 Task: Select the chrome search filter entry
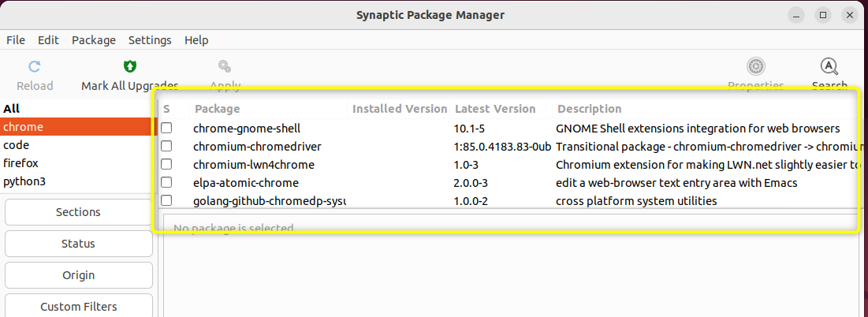(79, 127)
